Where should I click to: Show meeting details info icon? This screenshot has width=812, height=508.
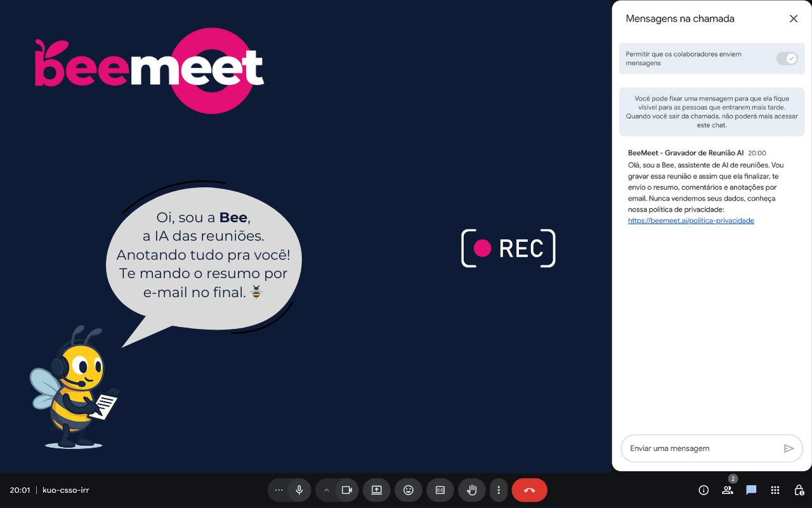point(704,490)
